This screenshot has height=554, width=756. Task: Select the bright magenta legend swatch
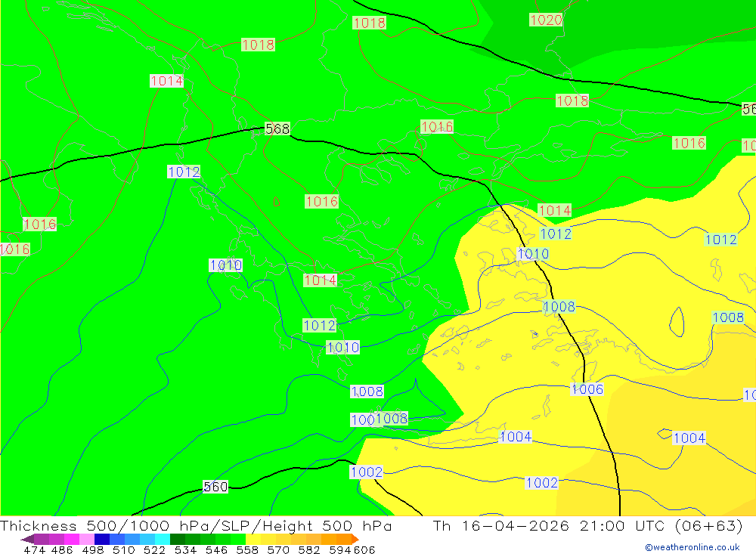pos(72,539)
